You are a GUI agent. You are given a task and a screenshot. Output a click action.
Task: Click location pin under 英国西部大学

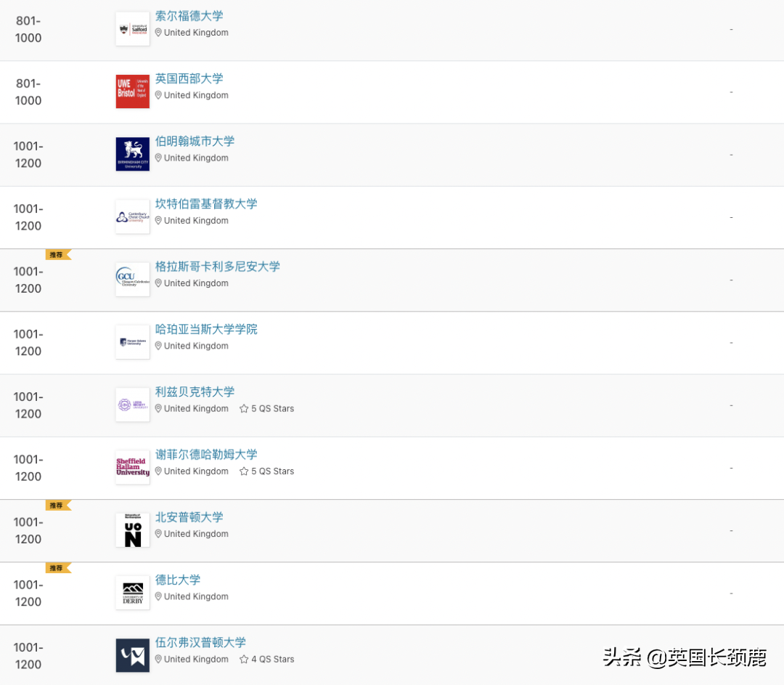point(158,95)
